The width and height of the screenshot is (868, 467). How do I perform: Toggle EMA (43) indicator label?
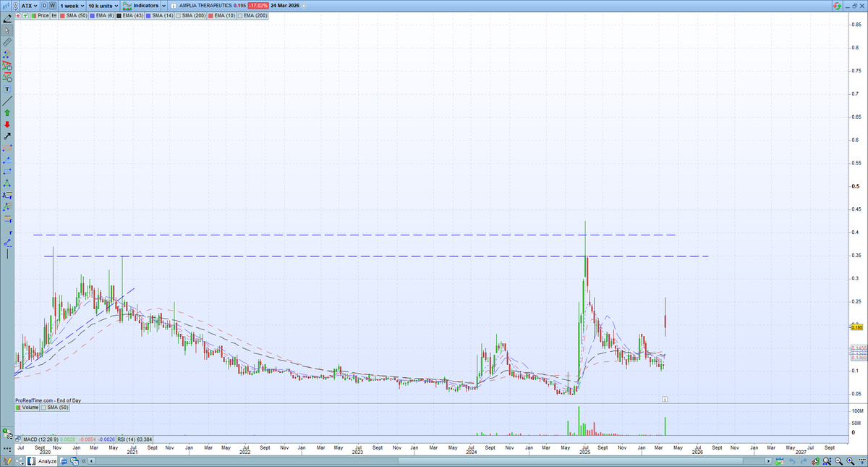point(129,15)
